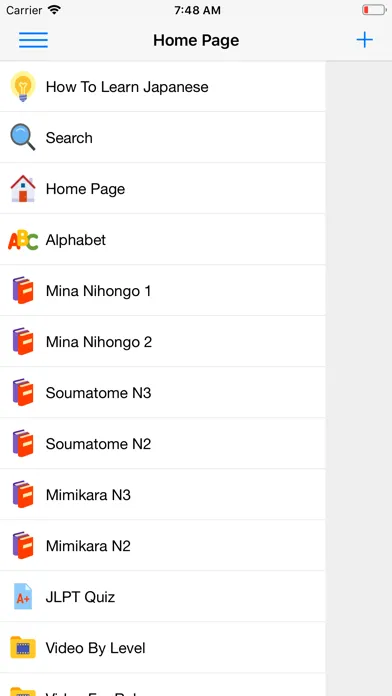Open Mina Nihongo 2 lessons
Image resolution: width=392 pixels, height=696 pixels.
[x=162, y=342]
